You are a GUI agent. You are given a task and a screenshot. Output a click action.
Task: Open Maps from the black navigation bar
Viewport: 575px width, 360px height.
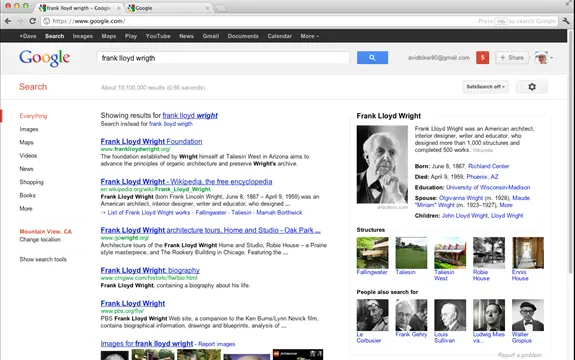pyautogui.click(x=109, y=36)
